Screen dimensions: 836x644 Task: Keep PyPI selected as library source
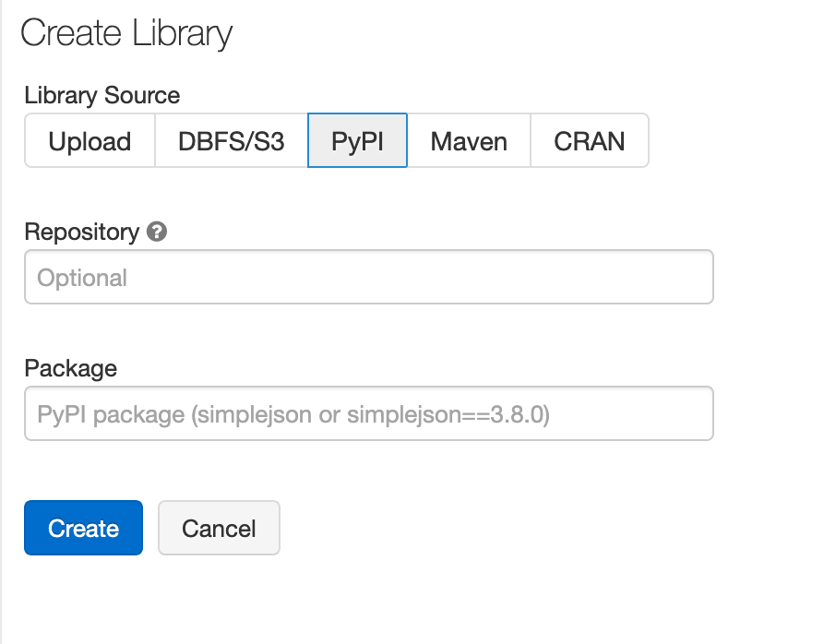pyautogui.click(x=357, y=140)
